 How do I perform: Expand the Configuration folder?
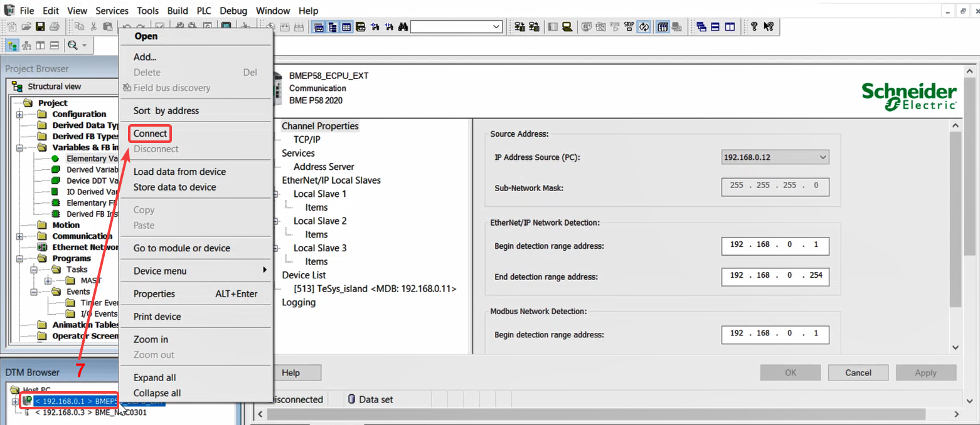point(19,115)
